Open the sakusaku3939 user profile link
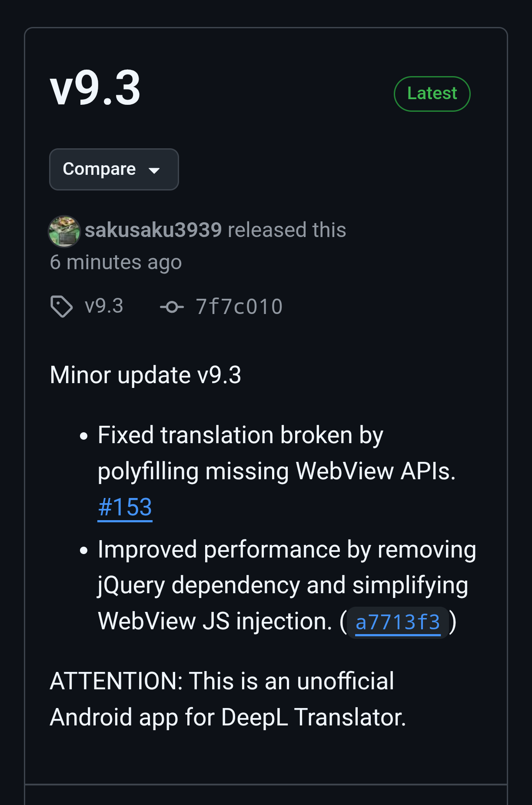 tap(153, 230)
